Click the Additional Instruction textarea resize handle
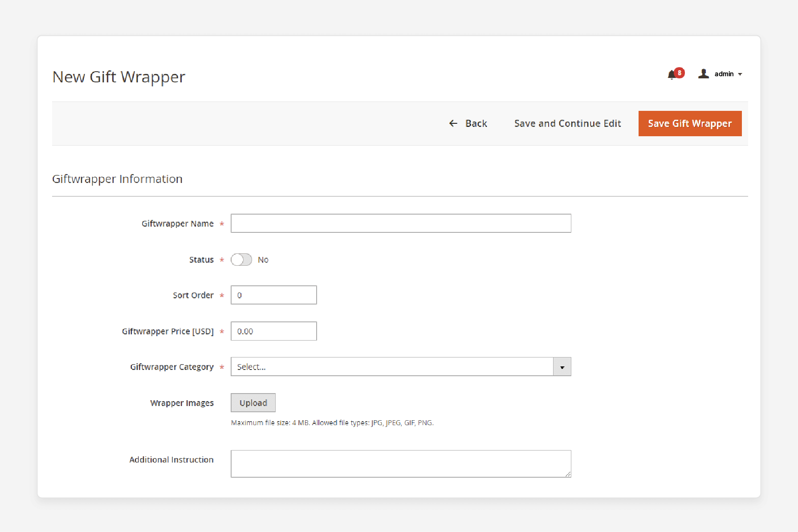The width and height of the screenshot is (798, 532). pos(568,474)
